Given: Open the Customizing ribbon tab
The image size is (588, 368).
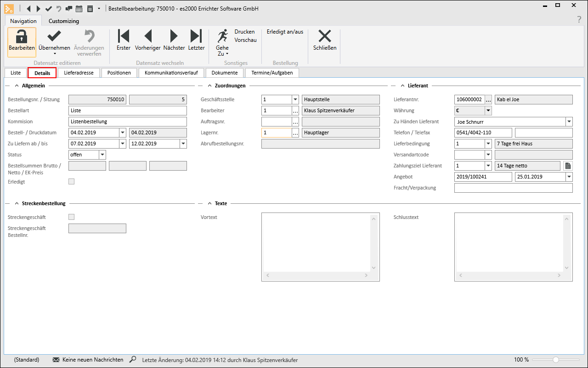Looking at the screenshot, I should pos(64,21).
